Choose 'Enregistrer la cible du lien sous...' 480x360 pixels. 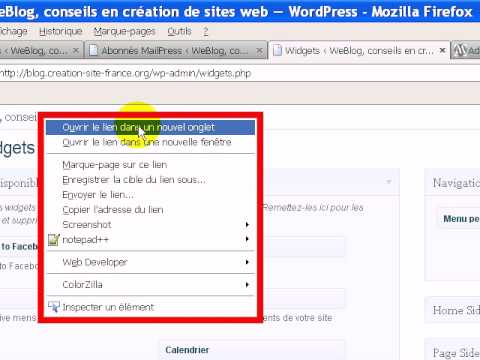click(150, 180)
